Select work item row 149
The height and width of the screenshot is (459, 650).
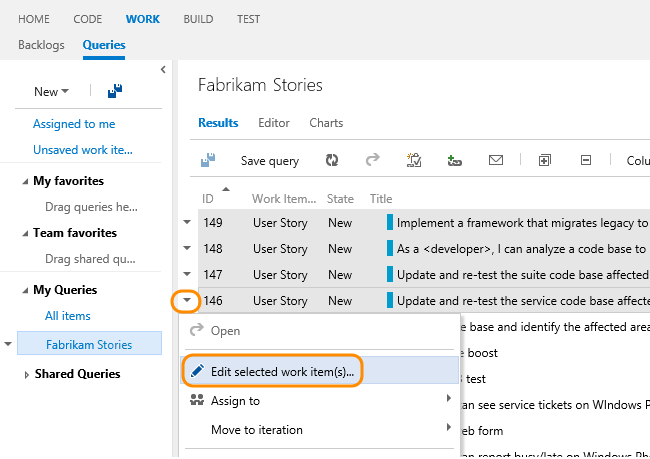(x=420, y=223)
